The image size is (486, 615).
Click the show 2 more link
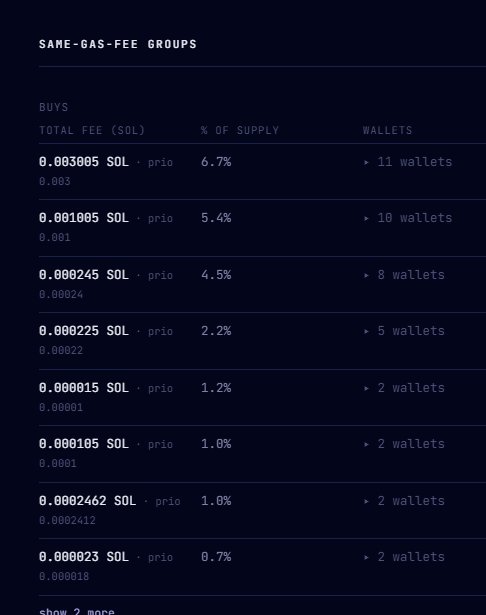(77, 611)
